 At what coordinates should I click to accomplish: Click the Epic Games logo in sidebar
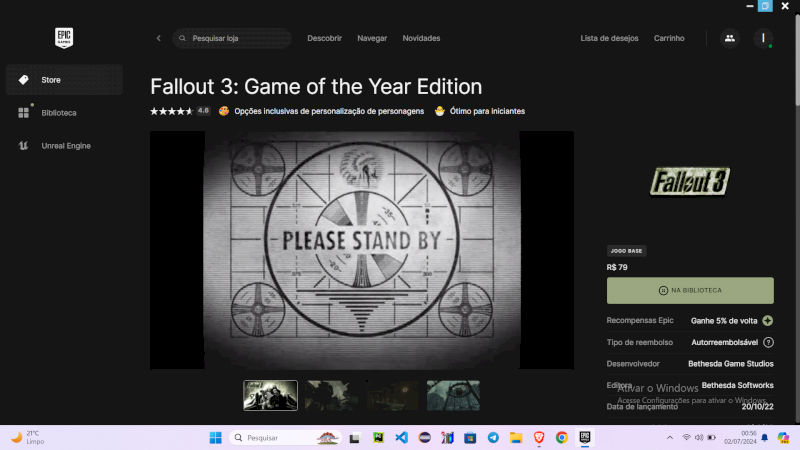click(64, 38)
